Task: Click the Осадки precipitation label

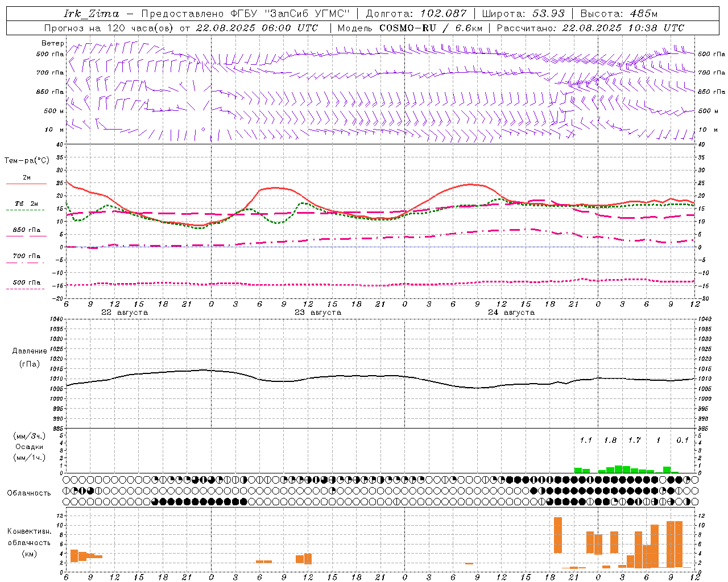Action: [x=29, y=447]
